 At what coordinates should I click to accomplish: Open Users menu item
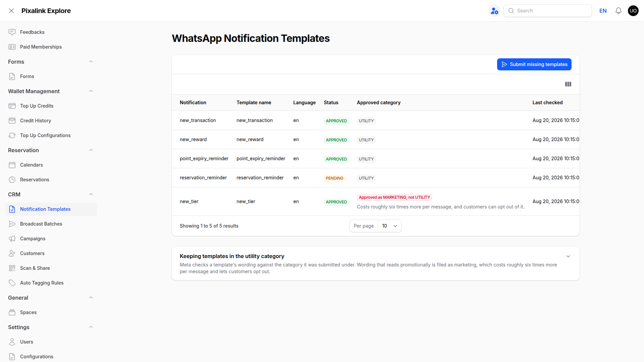point(51,342)
